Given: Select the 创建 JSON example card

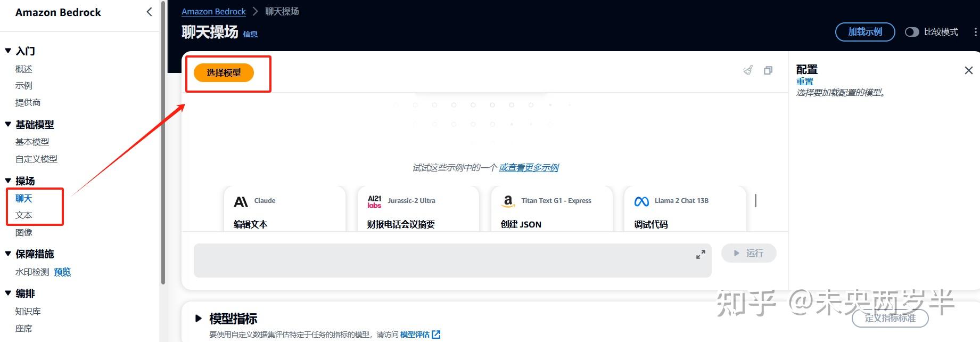Looking at the screenshot, I should point(552,208).
